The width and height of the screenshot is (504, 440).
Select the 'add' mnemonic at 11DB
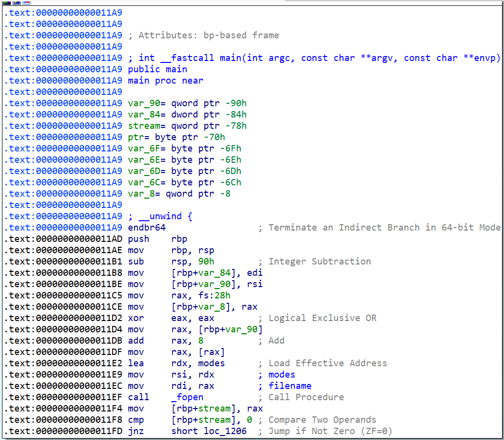point(136,341)
